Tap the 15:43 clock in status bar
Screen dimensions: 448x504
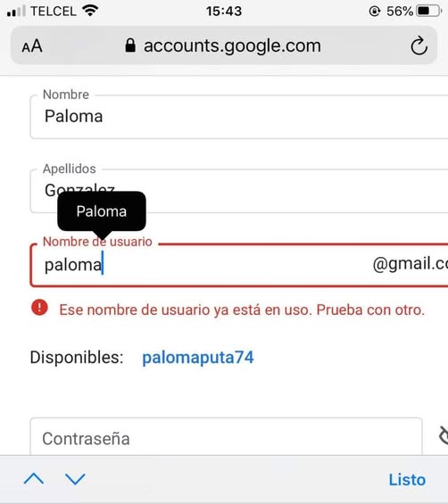point(224,12)
